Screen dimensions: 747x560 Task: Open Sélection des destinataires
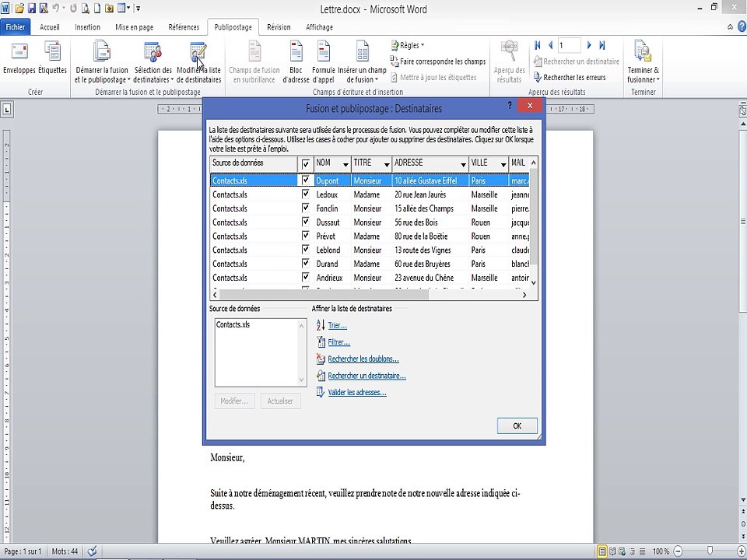[153, 62]
